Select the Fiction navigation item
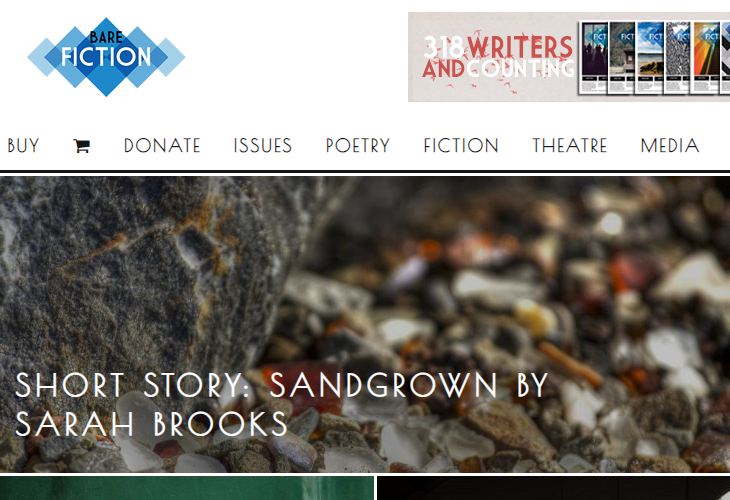The height and width of the screenshot is (500, 730). tap(461, 146)
